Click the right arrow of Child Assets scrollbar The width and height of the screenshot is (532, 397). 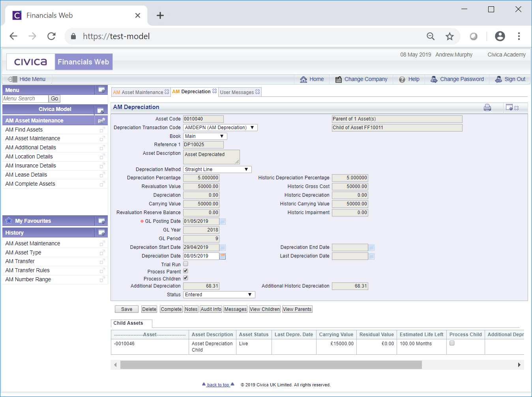coord(519,365)
